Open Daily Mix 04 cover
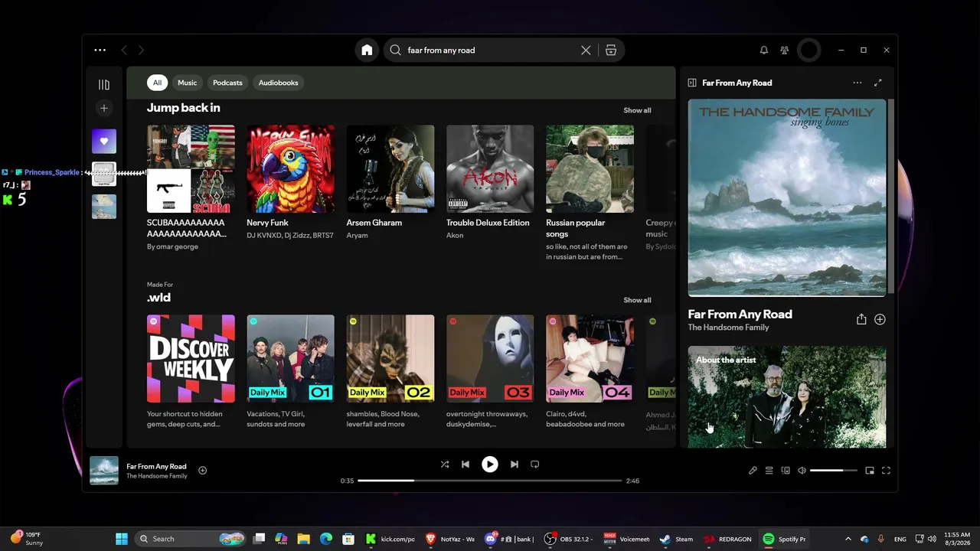The image size is (980, 551). (590, 359)
